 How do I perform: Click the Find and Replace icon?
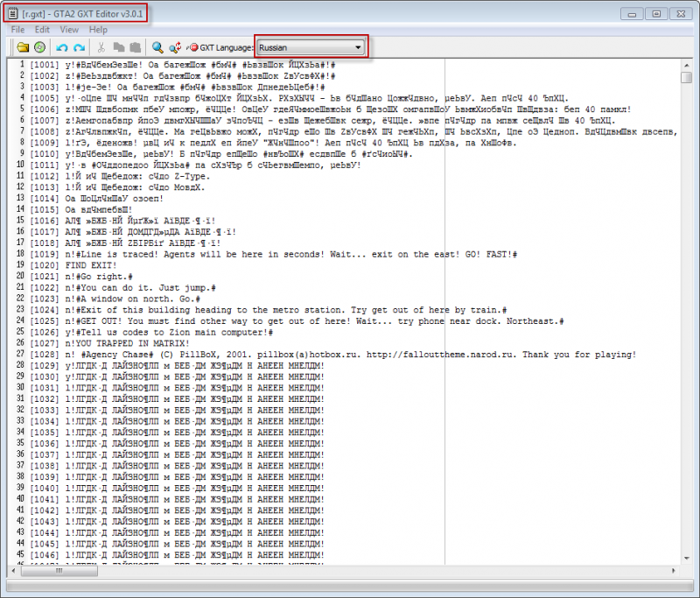point(174,47)
